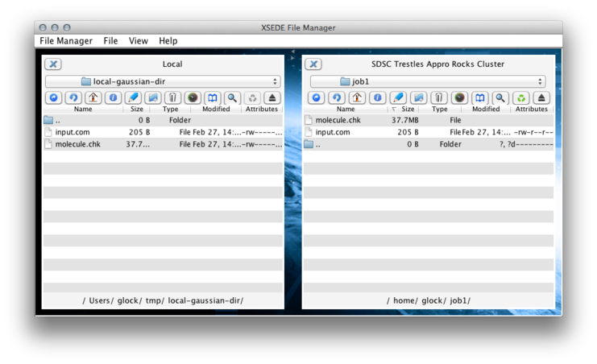
Task: Click the eject icon in SDSC Trestles pane
Action: [x=541, y=98]
